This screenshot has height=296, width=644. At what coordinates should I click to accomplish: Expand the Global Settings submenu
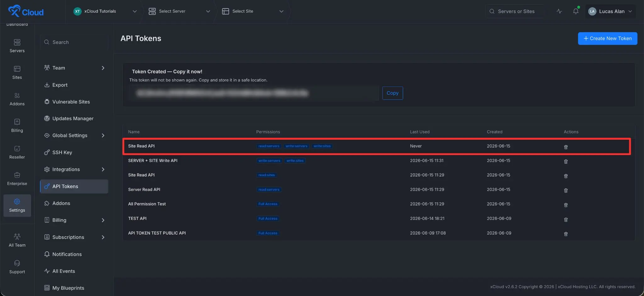103,136
